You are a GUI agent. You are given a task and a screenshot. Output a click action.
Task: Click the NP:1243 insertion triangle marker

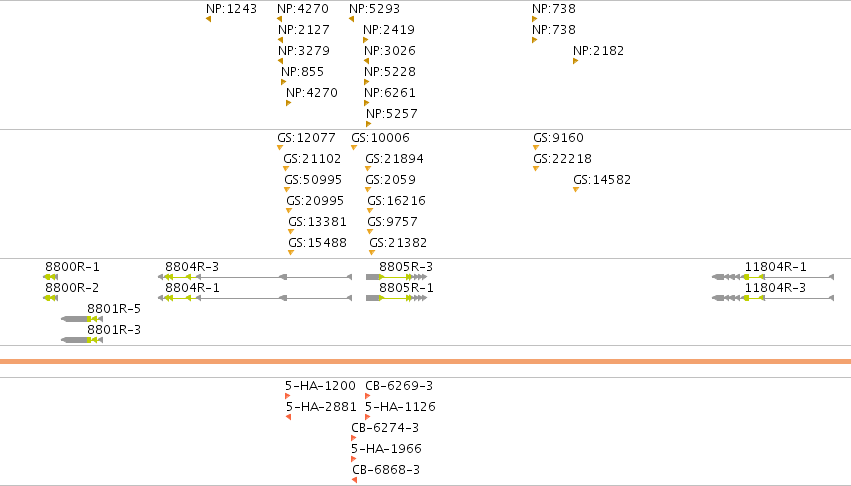(208, 19)
